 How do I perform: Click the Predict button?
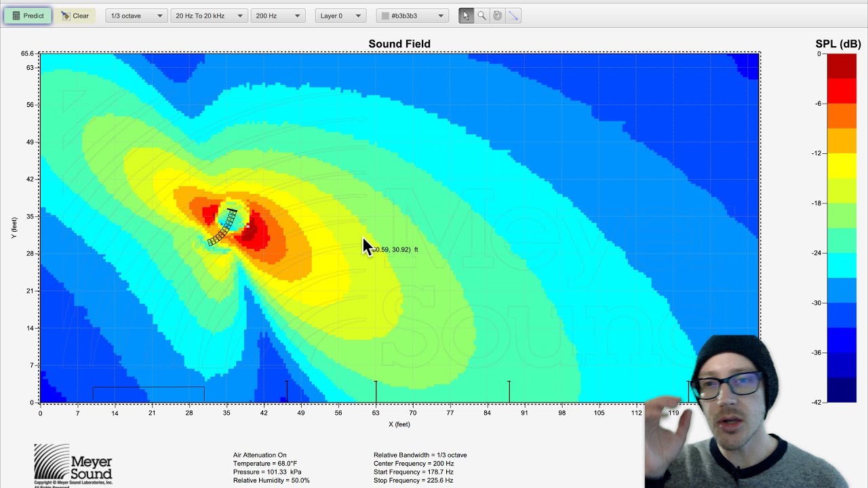tap(28, 16)
